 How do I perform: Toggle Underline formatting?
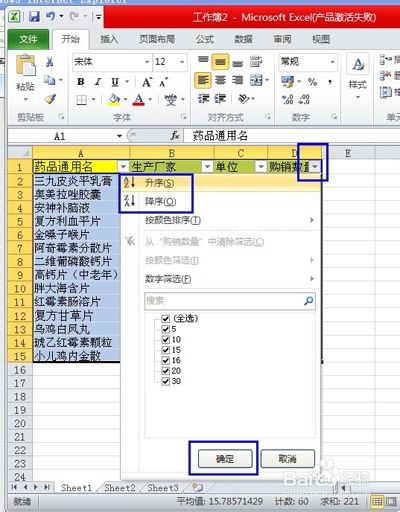click(x=115, y=82)
